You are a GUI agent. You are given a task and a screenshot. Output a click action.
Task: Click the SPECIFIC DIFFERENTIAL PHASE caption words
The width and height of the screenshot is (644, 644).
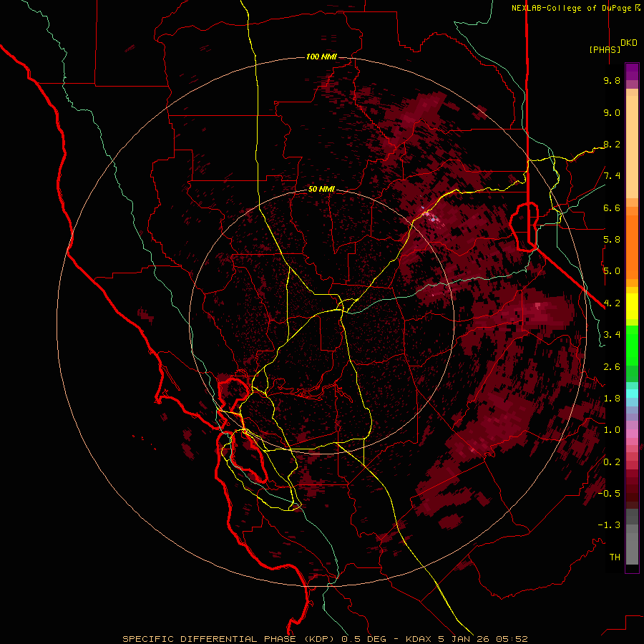click(x=209, y=639)
